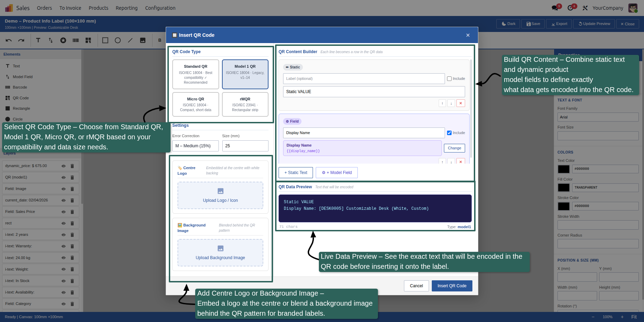
Task: Open the activities clock icon
Action: [x=570, y=8]
